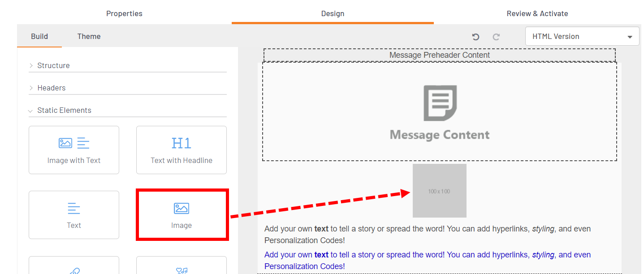Open the HTML Version dropdown
The height and width of the screenshot is (274, 644).
582,37
